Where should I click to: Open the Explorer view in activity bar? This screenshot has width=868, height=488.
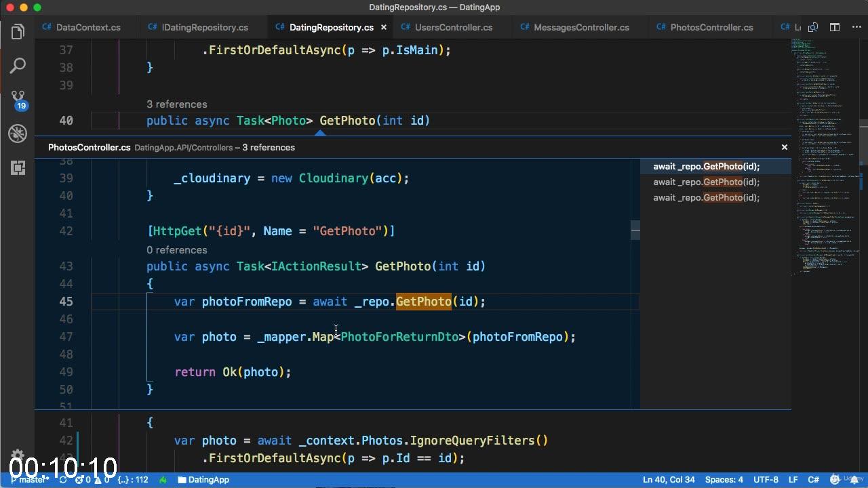click(x=18, y=31)
